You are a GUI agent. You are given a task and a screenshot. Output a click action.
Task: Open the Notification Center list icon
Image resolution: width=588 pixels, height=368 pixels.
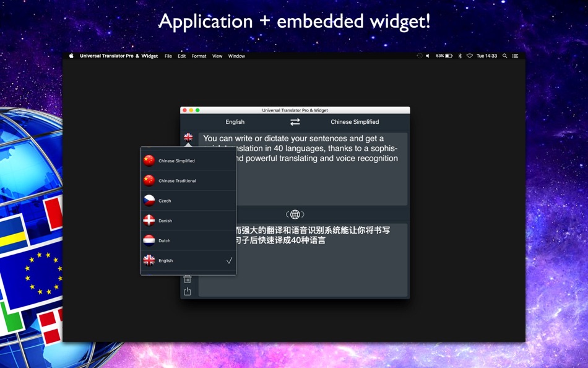[x=515, y=56]
